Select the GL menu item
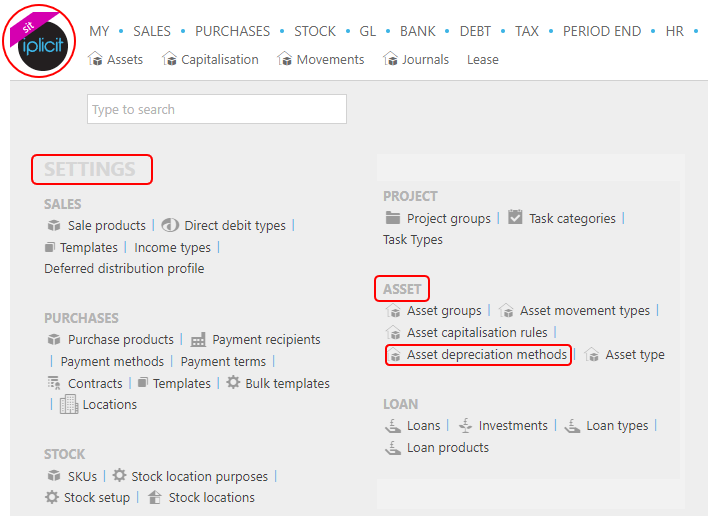Viewport: 708px width, 516px height. click(x=368, y=31)
